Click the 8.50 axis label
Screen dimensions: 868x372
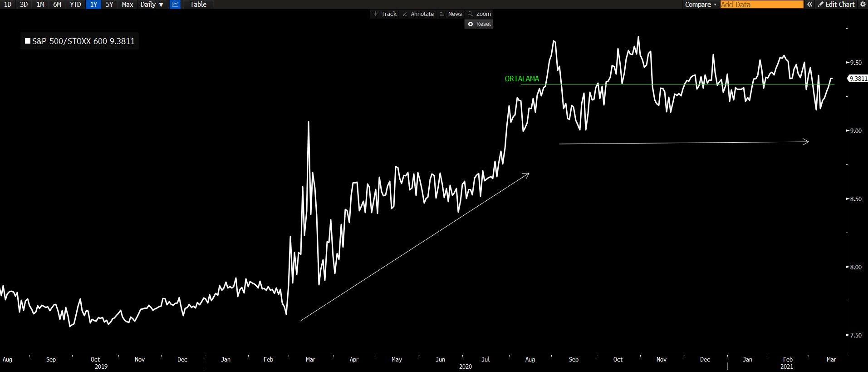[856, 199]
